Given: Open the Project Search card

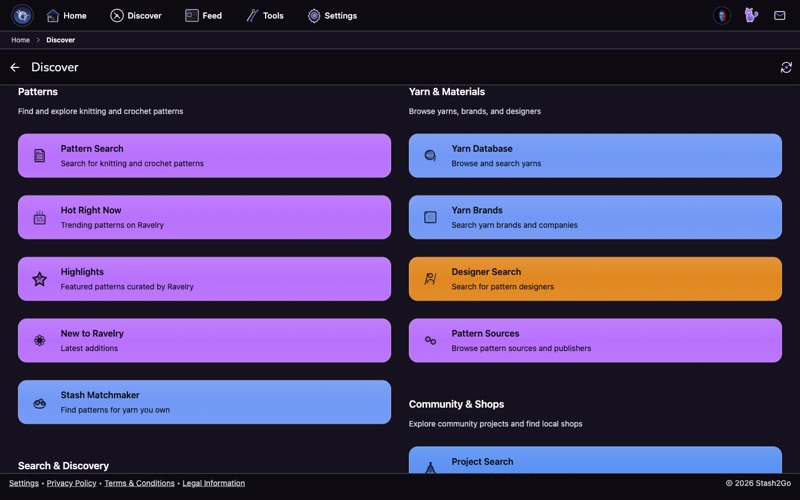Looking at the screenshot, I should coord(595,460).
